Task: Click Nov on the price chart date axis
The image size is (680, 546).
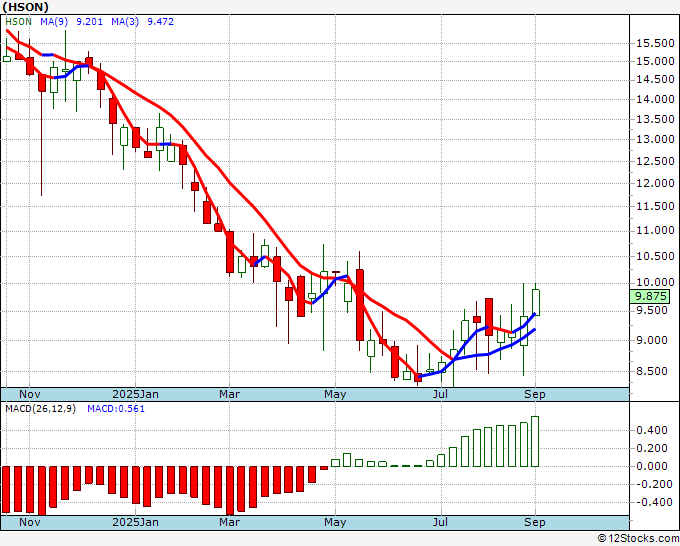Action: click(30, 394)
